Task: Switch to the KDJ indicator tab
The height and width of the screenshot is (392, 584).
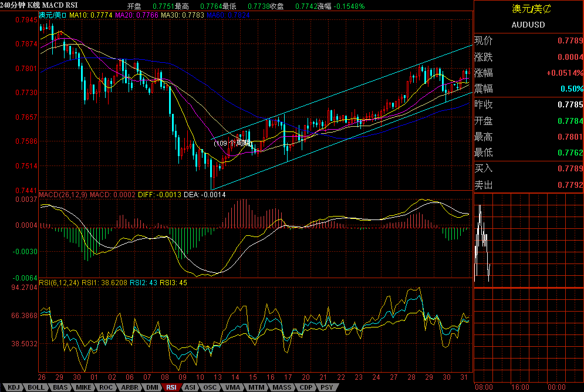Action: [x=13, y=387]
